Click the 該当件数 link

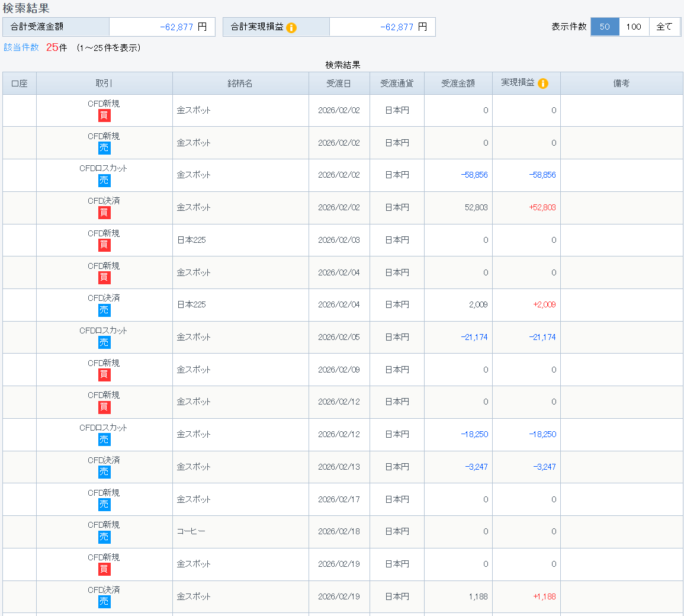21,47
